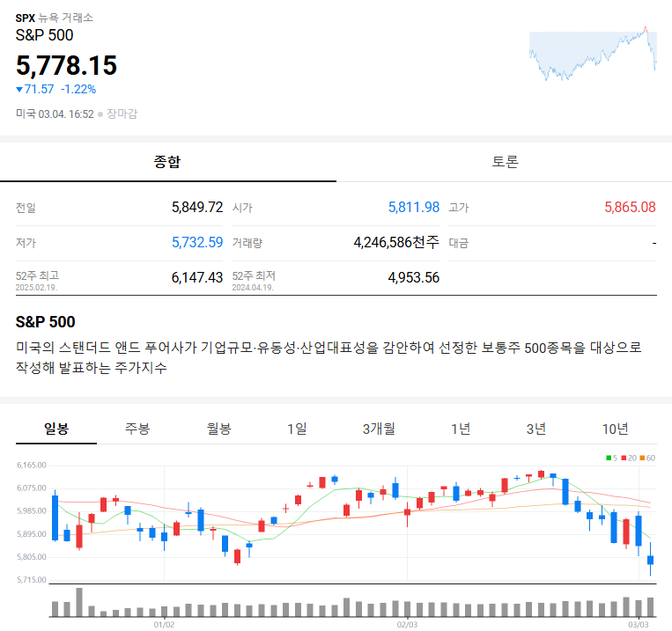This screenshot has height=631, width=672.
Task: Click the -1.22% change percentage
Action: (x=78, y=89)
